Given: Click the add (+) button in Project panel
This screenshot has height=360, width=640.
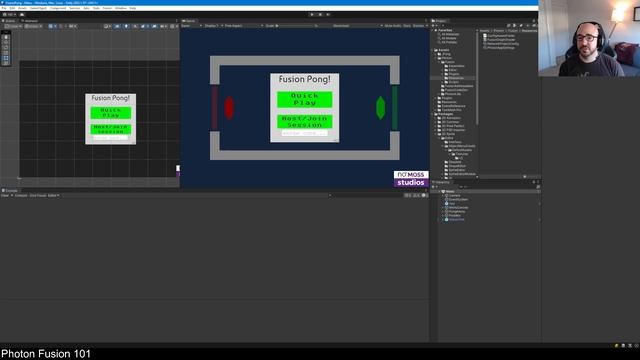Looking at the screenshot, I should [433, 26].
